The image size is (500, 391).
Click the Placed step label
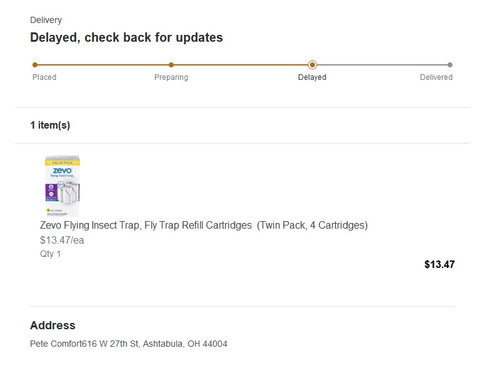pyautogui.click(x=44, y=77)
